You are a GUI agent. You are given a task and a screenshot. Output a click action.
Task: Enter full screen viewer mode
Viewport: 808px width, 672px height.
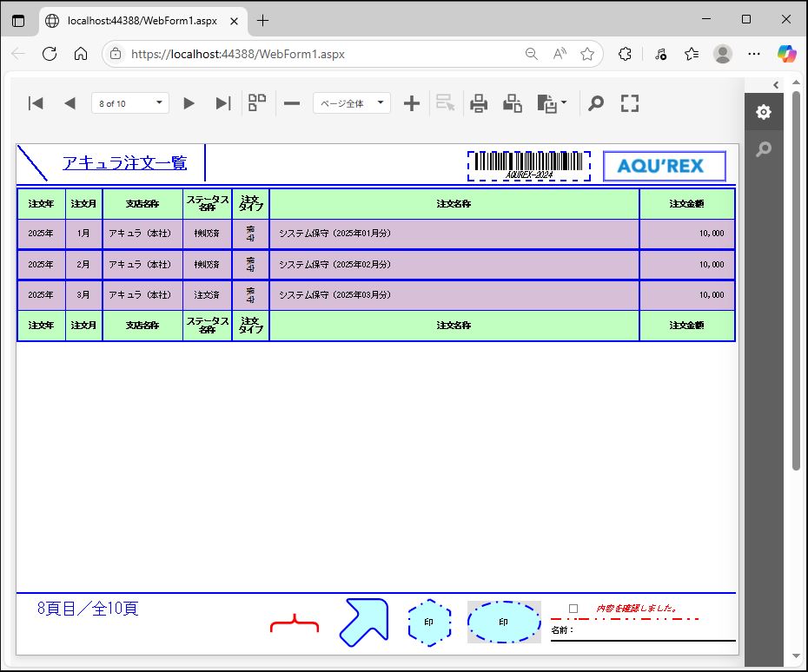coord(630,103)
